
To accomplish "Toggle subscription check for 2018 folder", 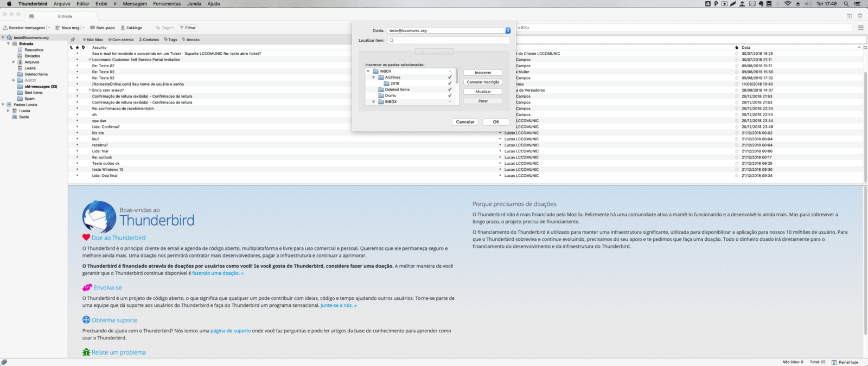I will [x=450, y=84].
